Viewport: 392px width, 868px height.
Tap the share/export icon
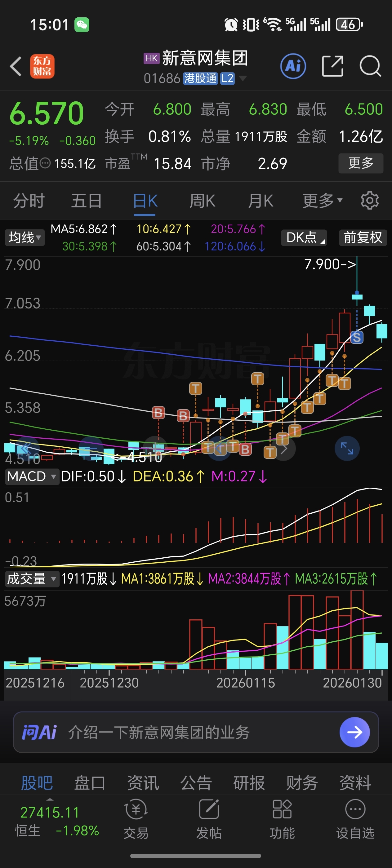332,66
